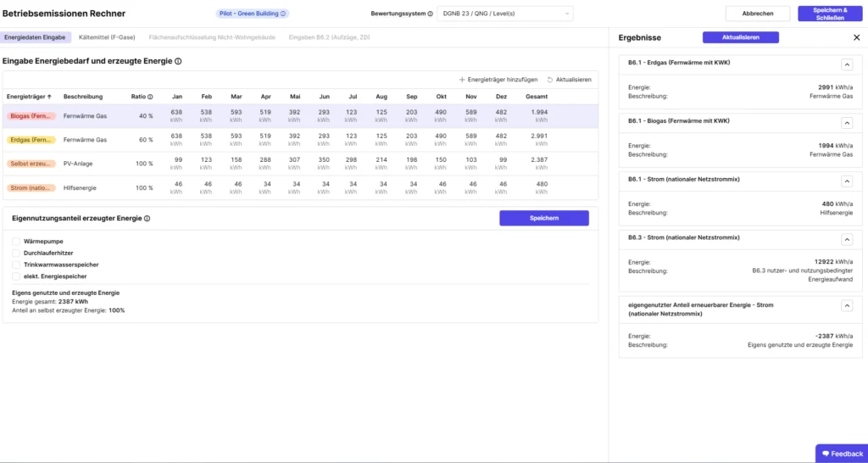Click Erdgas row Gesamt value 2.991

point(539,136)
